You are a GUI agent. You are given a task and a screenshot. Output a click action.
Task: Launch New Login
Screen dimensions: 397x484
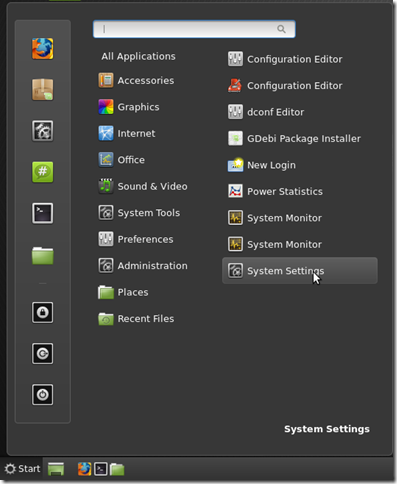coord(300,165)
